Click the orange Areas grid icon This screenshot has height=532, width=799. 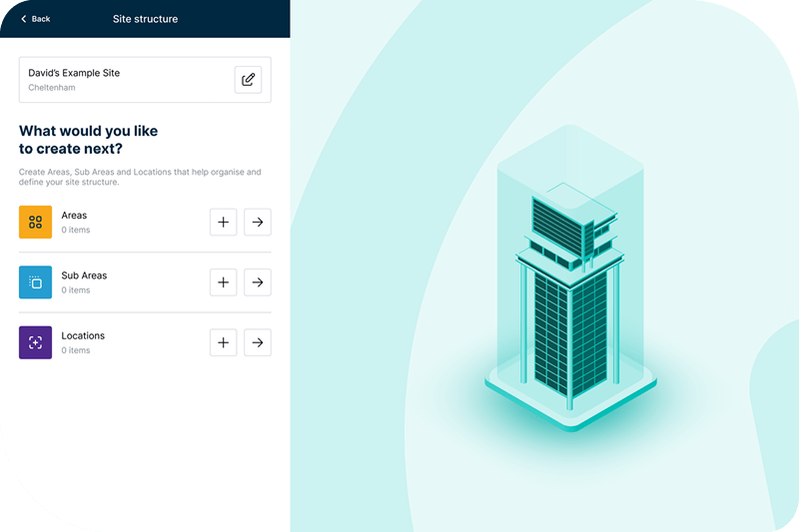35,222
